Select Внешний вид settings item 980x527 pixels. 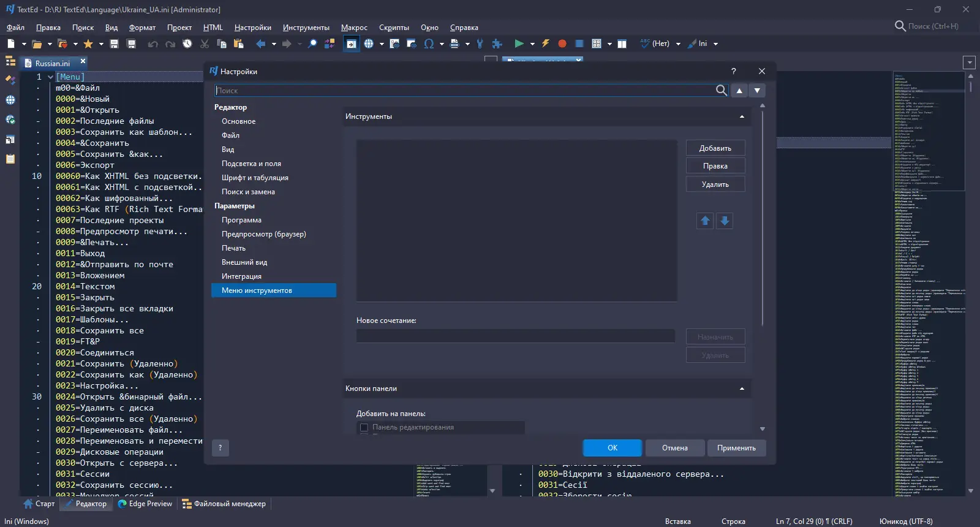244,262
